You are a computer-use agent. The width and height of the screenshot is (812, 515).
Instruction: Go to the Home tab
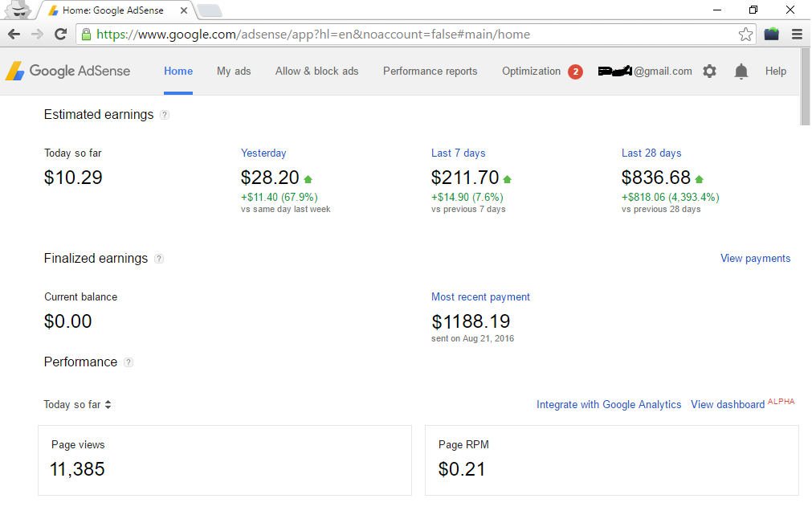tap(178, 71)
